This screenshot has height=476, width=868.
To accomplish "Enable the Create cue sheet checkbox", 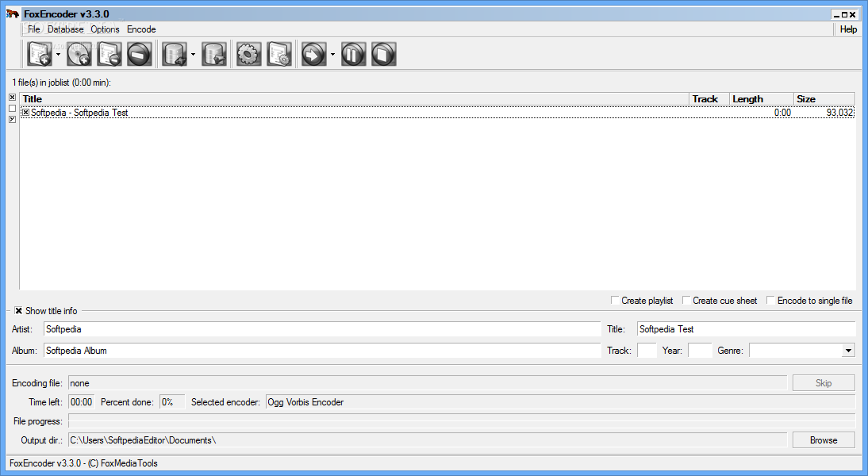I will click(686, 300).
